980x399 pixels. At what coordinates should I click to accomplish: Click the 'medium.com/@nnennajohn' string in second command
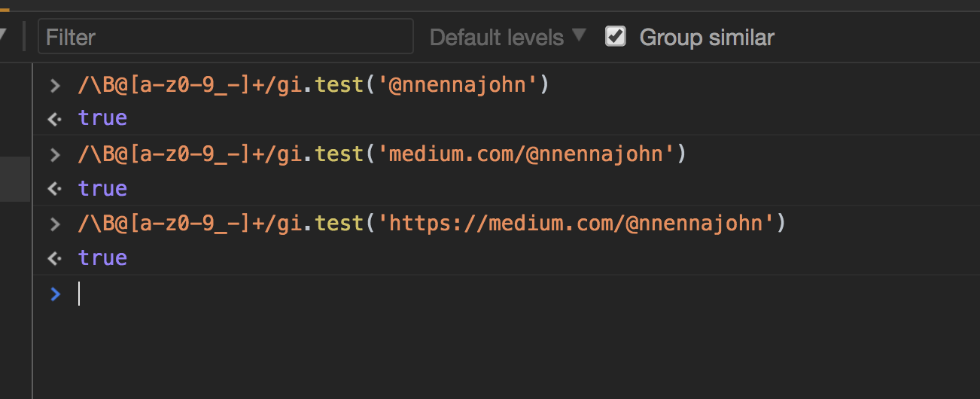(x=527, y=154)
